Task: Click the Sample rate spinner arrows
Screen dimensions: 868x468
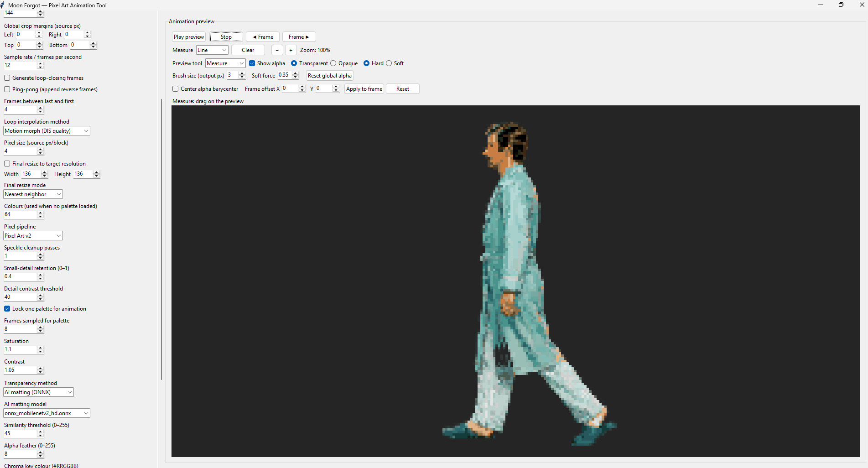Action: (x=40, y=66)
